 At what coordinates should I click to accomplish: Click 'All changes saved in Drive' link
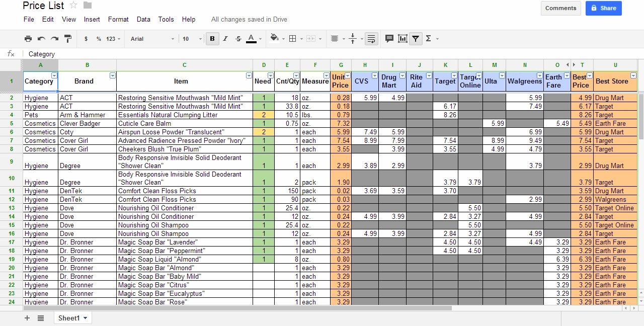tap(249, 19)
